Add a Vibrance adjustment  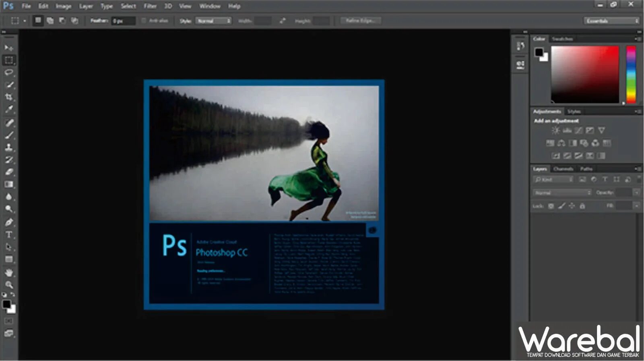pyautogui.click(x=601, y=130)
